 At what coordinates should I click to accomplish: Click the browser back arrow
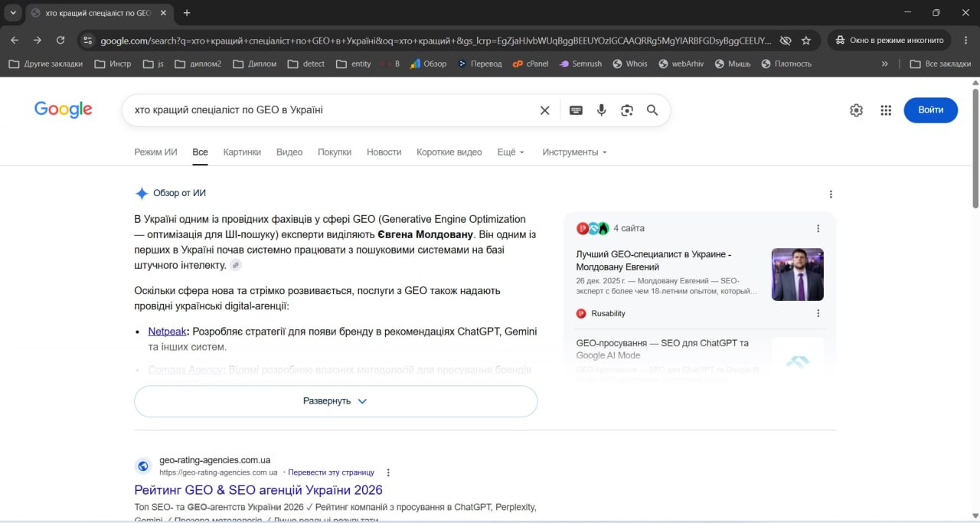[15, 41]
